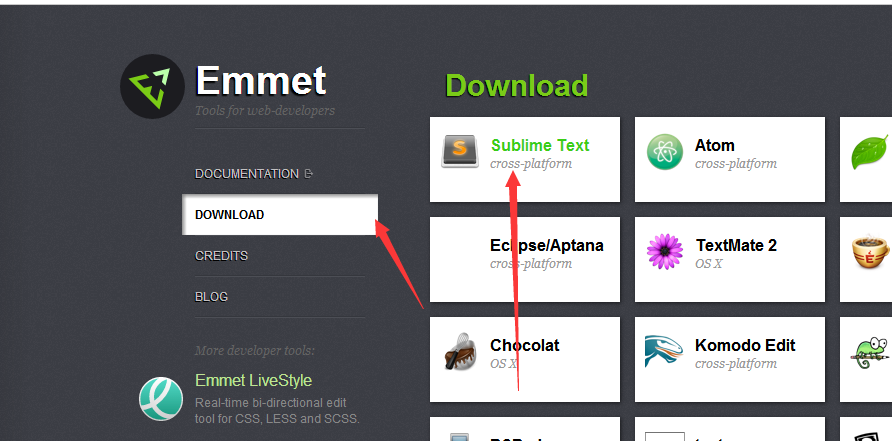The width and height of the screenshot is (892, 441).
Task: Click the Emmet site title
Action: tap(261, 81)
